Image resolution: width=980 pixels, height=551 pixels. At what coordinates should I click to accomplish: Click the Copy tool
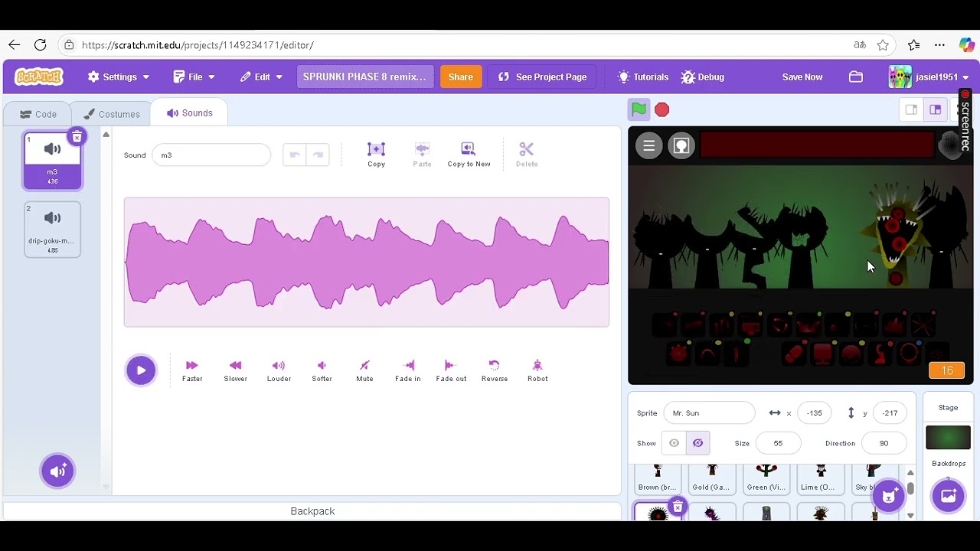coord(376,154)
